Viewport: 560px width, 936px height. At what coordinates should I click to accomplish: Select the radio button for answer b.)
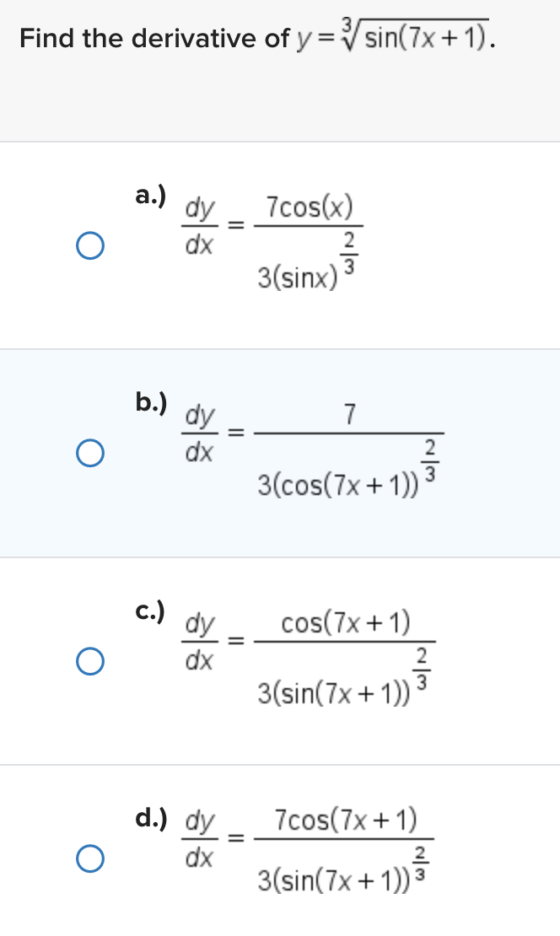tap(90, 452)
